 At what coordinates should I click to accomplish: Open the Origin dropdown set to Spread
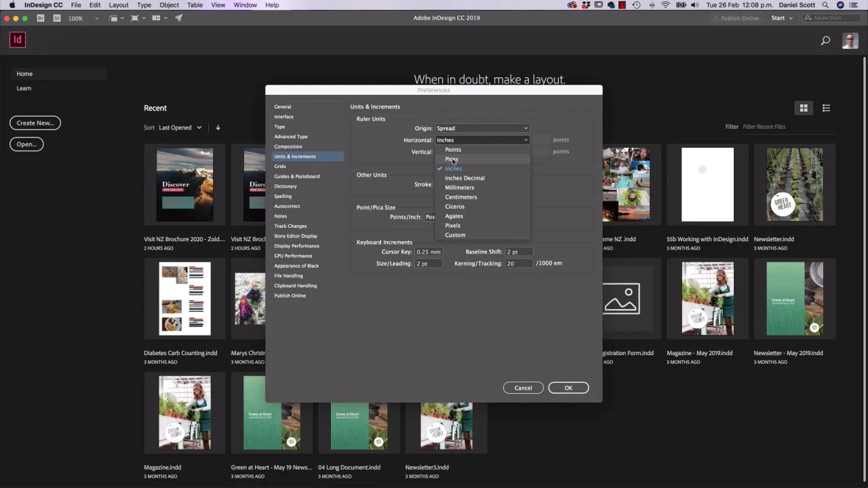pyautogui.click(x=482, y=128)
